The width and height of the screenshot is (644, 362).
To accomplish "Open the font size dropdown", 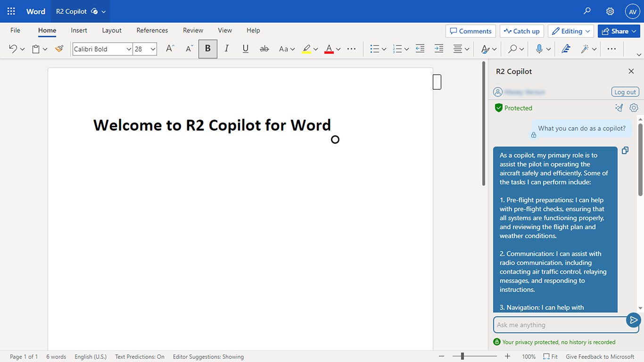I will tap(153, 49).
